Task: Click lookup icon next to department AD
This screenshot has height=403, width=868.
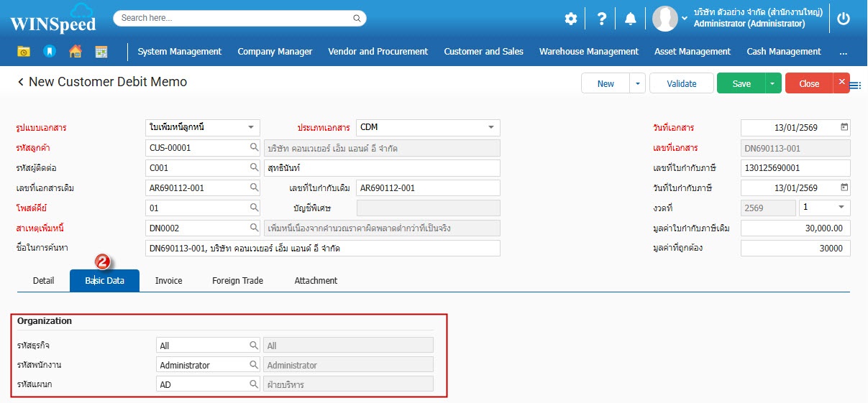Action: [254, 384]
